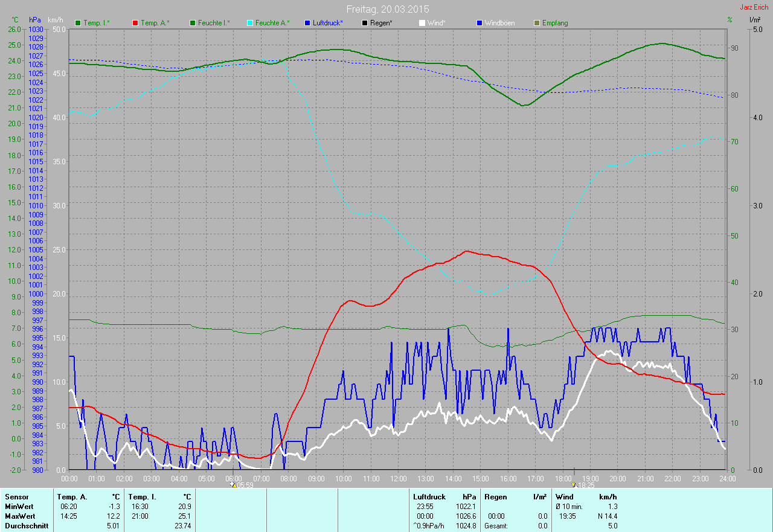Click the 'km/h' axis unit label at chart top

click(56, 20)
